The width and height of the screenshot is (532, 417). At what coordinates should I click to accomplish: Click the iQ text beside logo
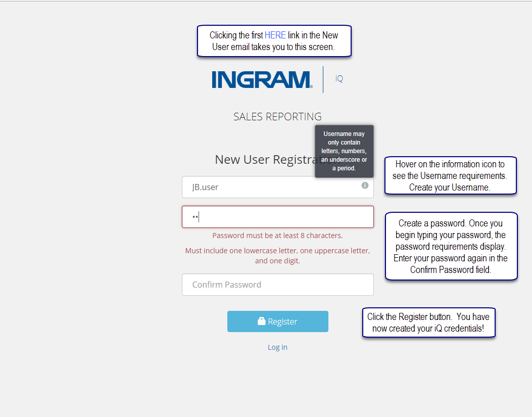click(x=339, y=79)
